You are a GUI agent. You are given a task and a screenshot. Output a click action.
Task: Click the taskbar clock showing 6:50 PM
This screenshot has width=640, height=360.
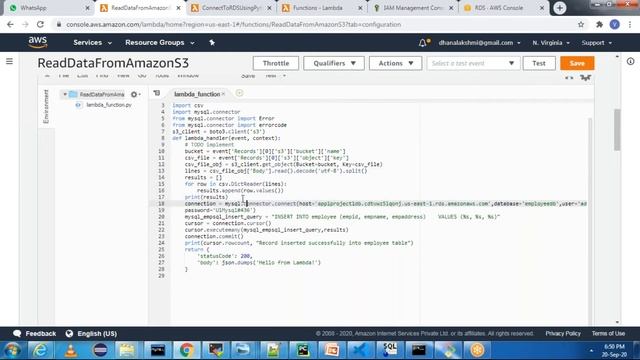coord(614,350)
